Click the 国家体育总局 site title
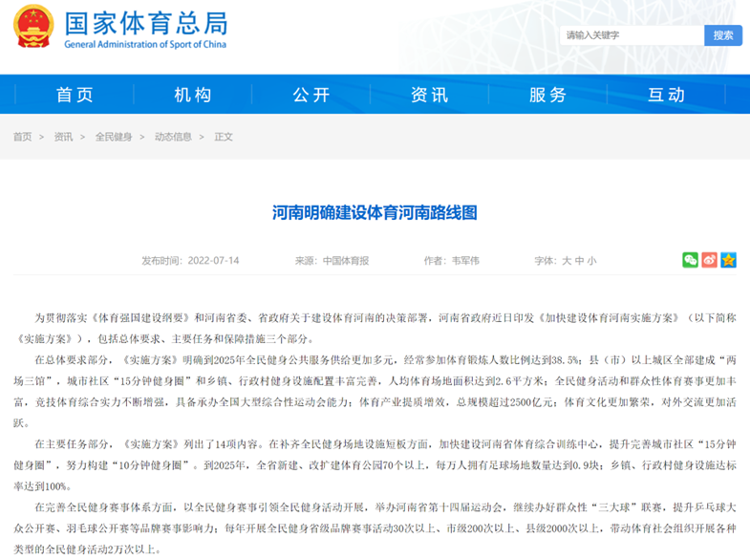Viewport: 750px width, 560px height. tap(146, 23)
